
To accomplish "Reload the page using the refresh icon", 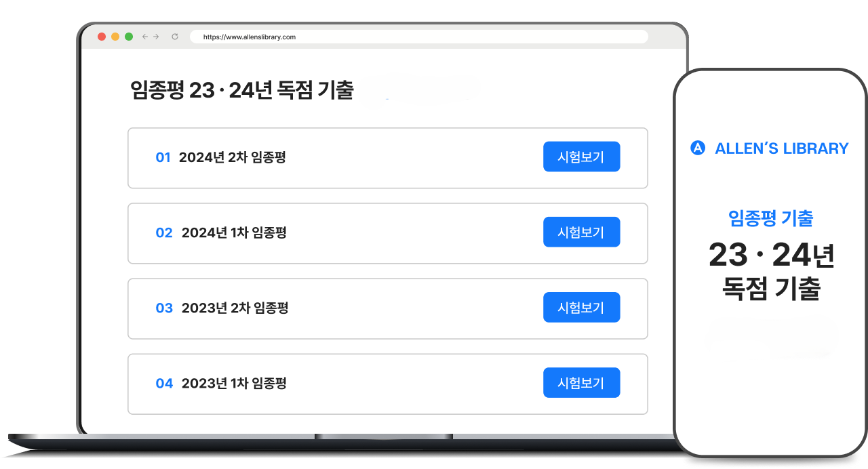I will point(176,37).
